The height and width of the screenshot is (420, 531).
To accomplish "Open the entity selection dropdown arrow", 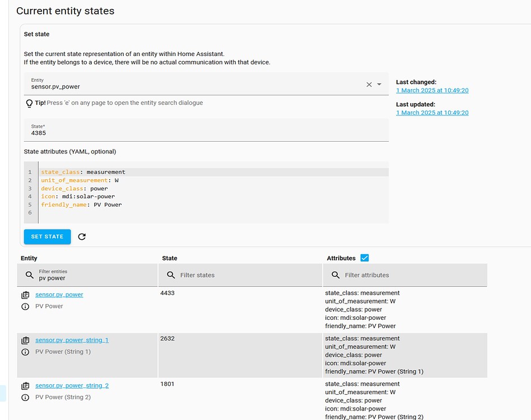I will pyautogui.click(x=378, y=85).
